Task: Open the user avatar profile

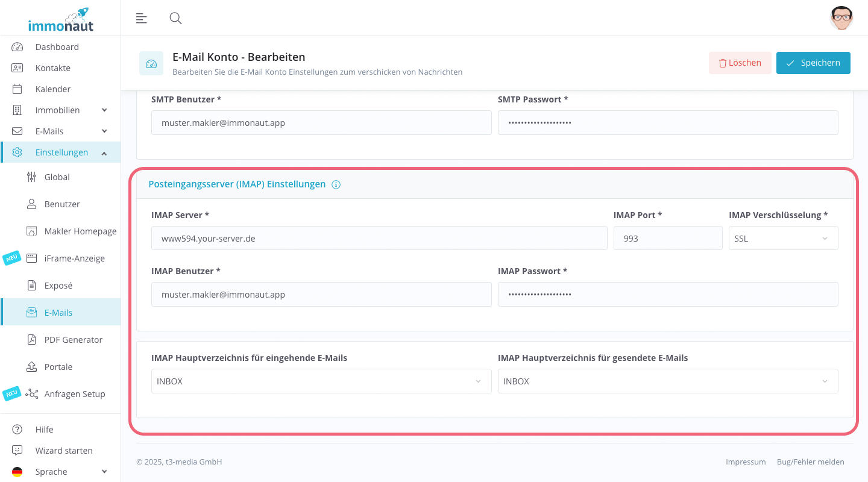Action: tap(841, 18)
